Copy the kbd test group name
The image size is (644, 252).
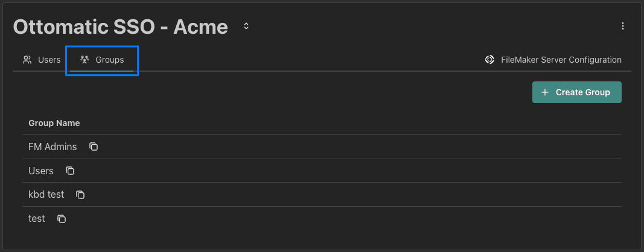point(80,195)
